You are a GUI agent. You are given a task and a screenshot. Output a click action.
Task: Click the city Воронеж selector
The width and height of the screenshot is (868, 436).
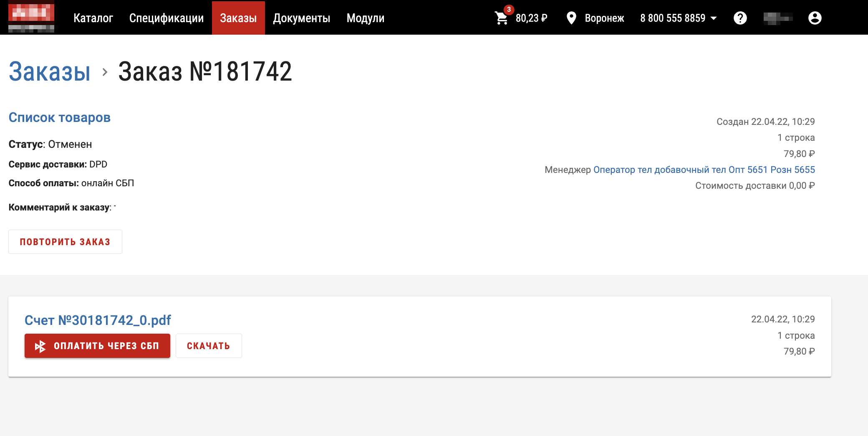point(604,18)
